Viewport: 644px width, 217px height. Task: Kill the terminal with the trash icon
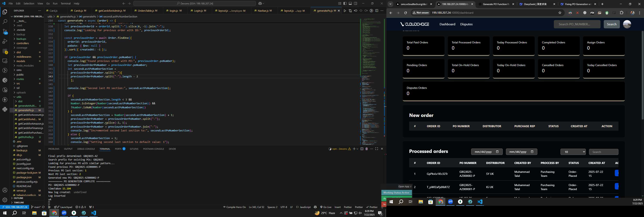(x=366, y=149)
